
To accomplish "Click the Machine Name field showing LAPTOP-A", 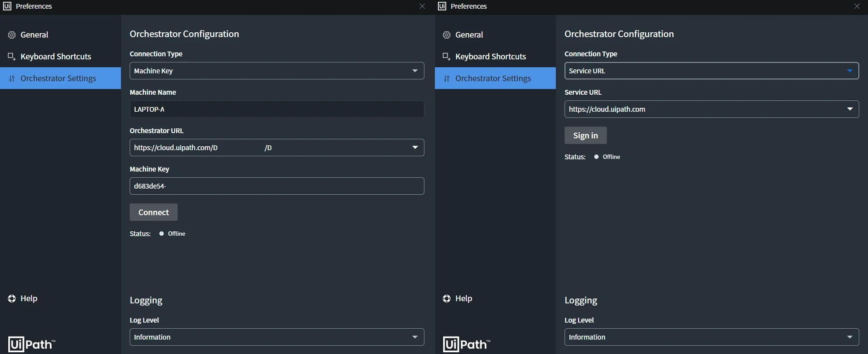I will tap(277, 109).
